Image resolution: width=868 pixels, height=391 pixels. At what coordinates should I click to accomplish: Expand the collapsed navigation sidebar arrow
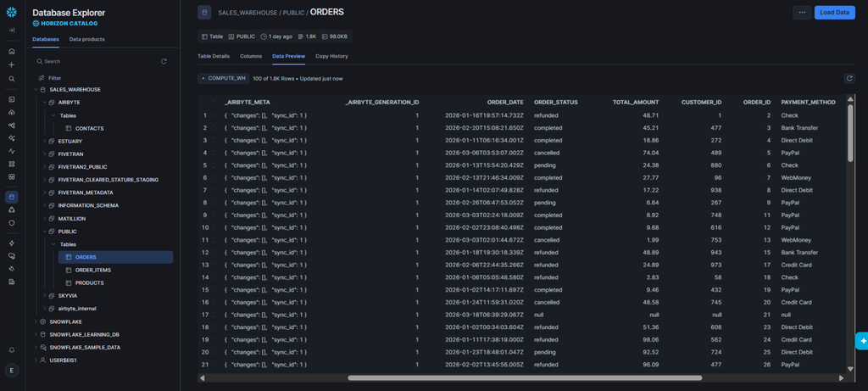pos(12,30)
